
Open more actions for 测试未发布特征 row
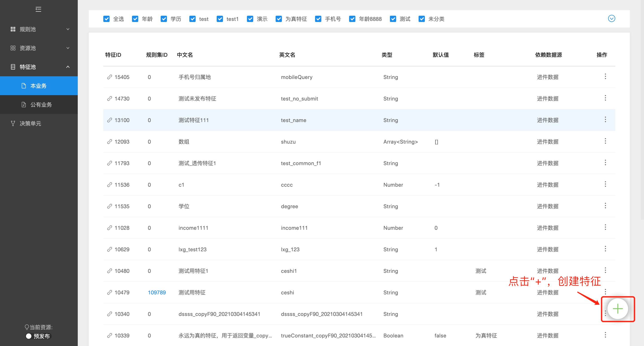[605, 98]
